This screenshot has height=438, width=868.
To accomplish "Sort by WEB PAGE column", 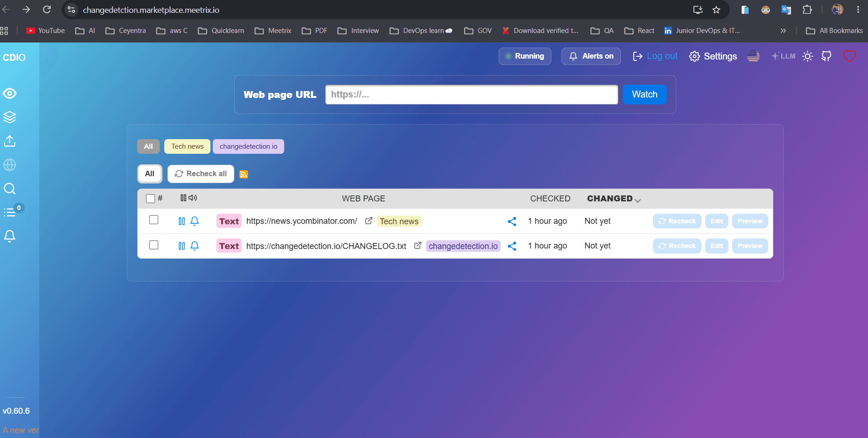I will click(363, 199).
